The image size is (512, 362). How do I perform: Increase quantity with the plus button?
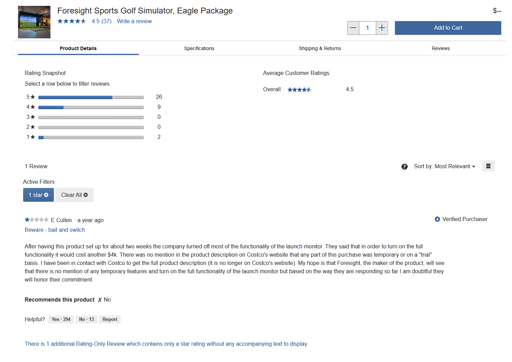point(382,28)
